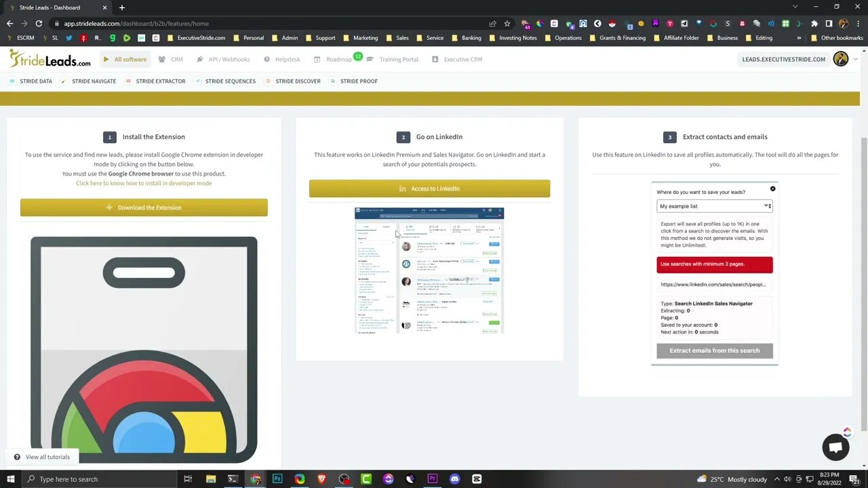The width and height of the screenshot is (868, 488).
Task: Open a new browser tab
Action: click(x=122, y=7)
